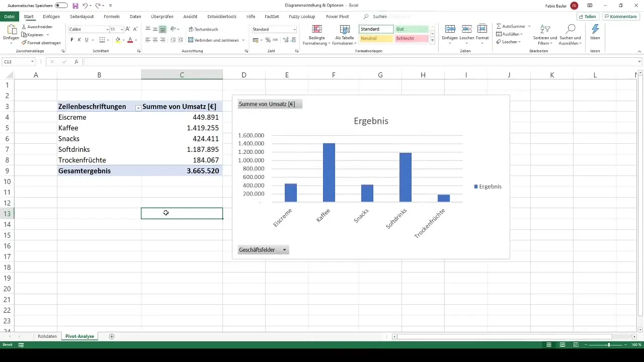Click the Kommentare button

click(620, 16)
